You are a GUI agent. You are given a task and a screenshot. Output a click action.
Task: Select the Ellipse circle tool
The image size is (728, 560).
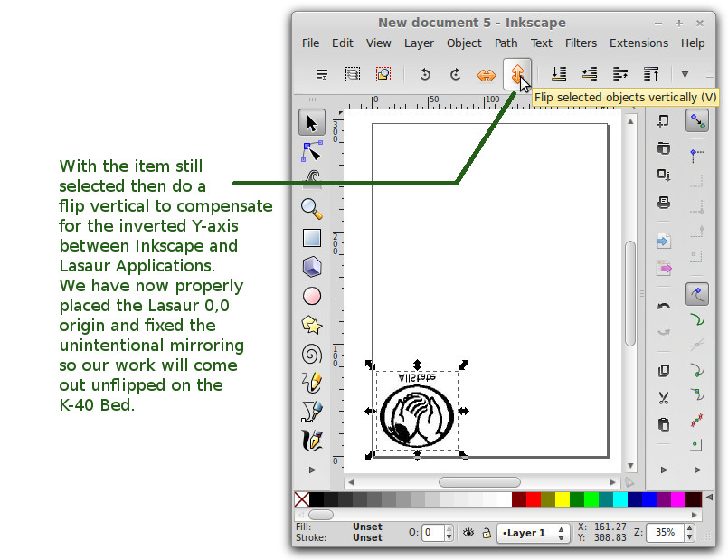tap(311, 296)
